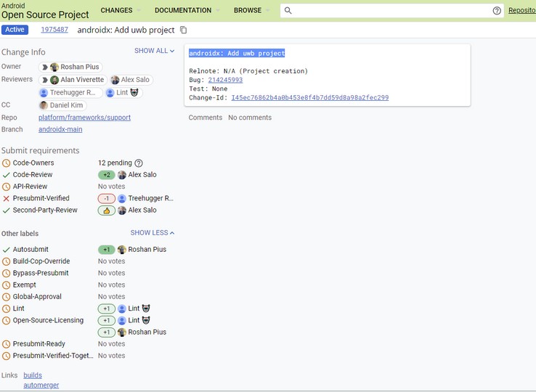536x392 pixels.
Task: Open the builds link
Action: 33,375
